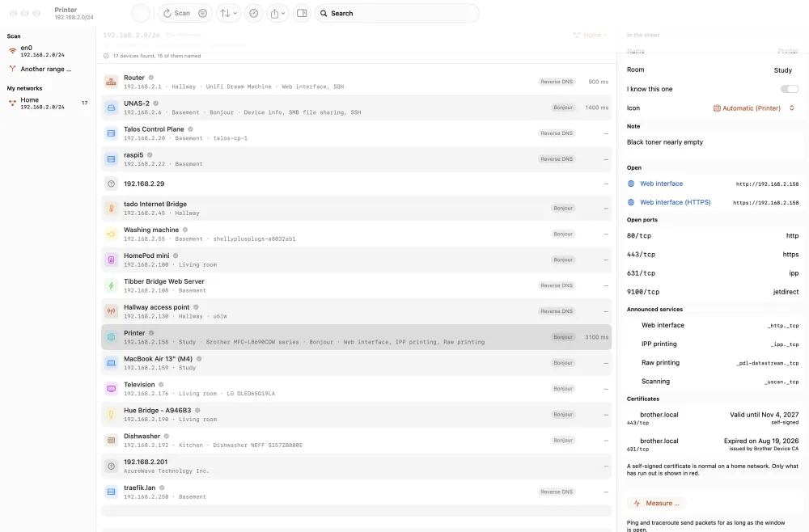The height and width of the screenshot is (532, 809).
Task: Click the HomePod mini speaker icon
Action: coord(111,260)
